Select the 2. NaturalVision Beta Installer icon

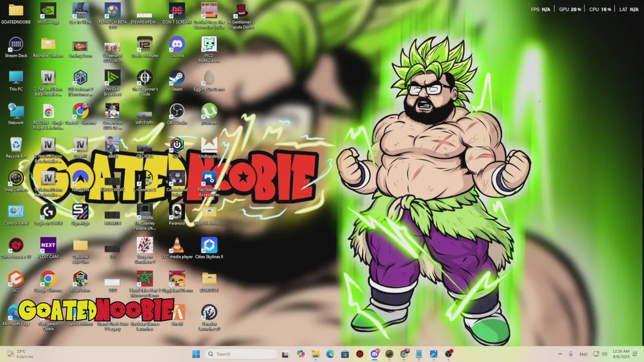pos(48,83)
